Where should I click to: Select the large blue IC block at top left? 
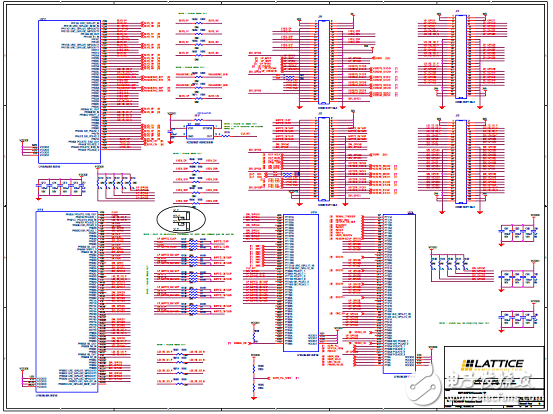coord(69,92)
